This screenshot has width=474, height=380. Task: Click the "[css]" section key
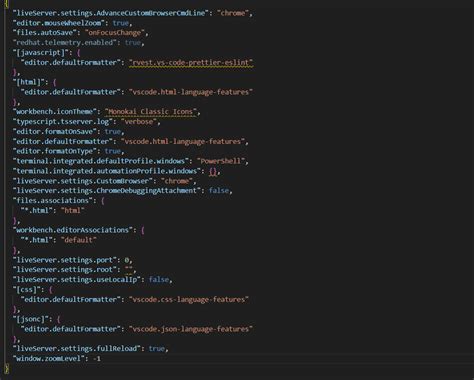click(27, 289)
